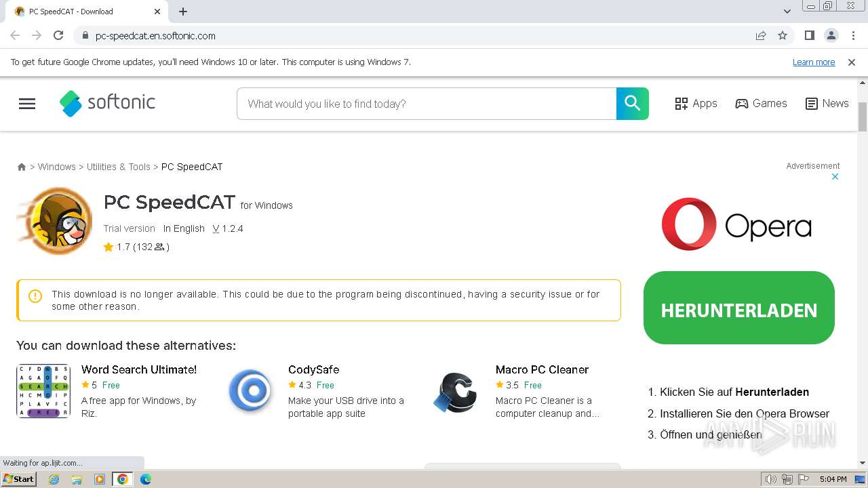Click the Macro PC Cleaner icon

tap(456, 392)
